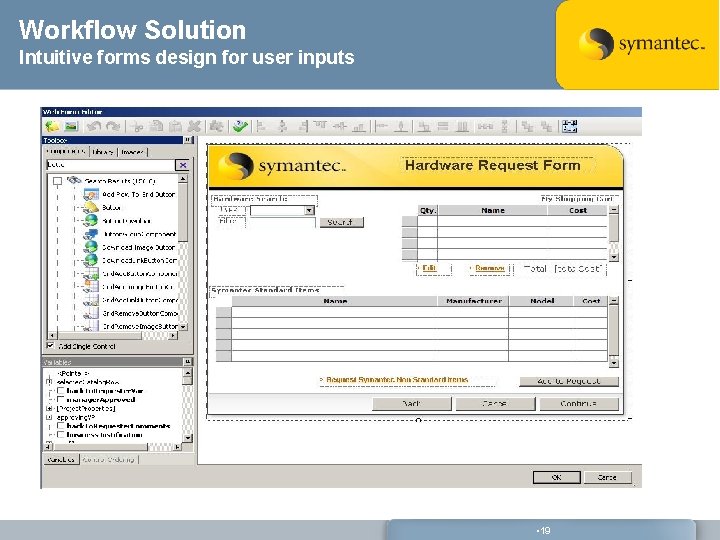The height and width of the screenshot is (540, 720).
Task: Click the tab order icon at toolbar end
Action: [569, 126]
